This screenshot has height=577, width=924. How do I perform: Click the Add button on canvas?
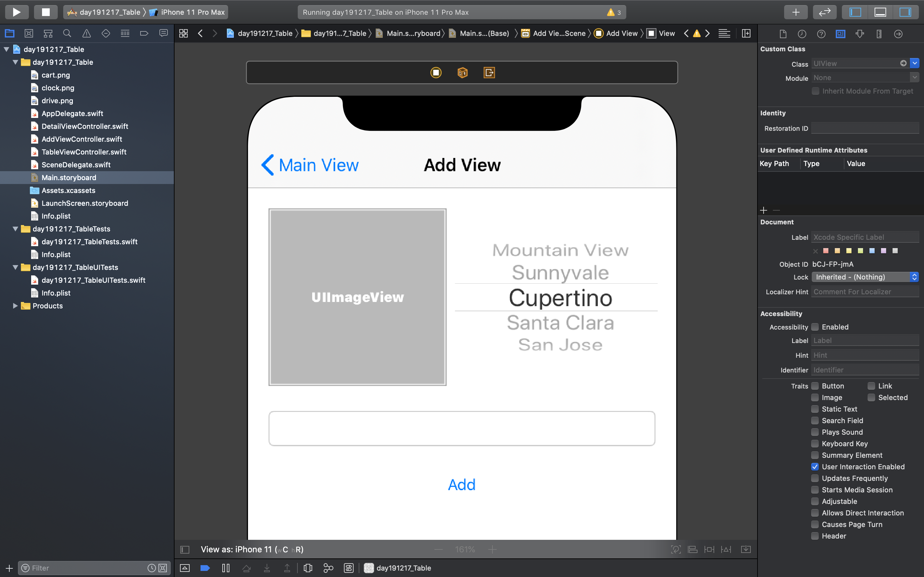click(x=462, y=485)
